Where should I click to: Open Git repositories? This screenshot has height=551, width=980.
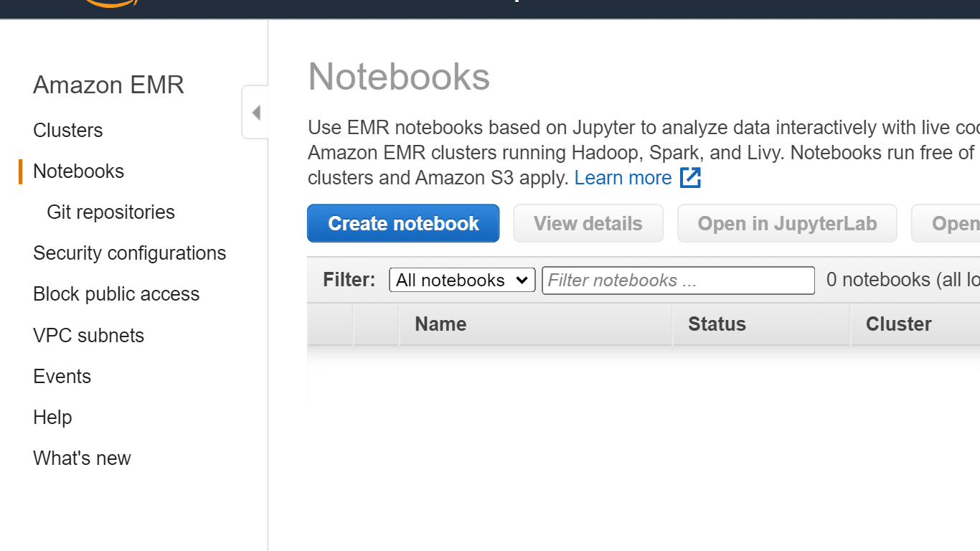110,212
